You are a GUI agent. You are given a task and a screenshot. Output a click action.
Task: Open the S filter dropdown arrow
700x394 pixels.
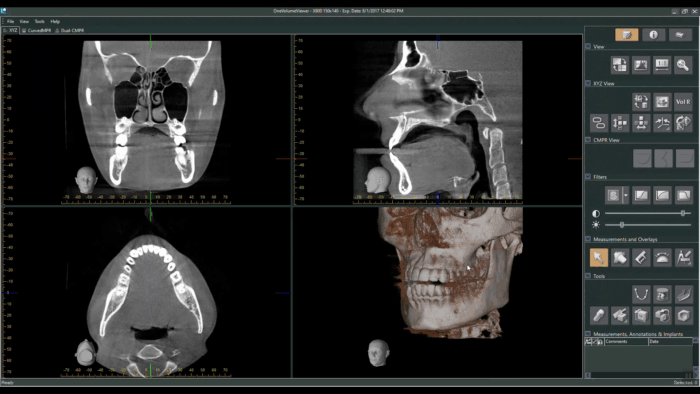point(625,195)
